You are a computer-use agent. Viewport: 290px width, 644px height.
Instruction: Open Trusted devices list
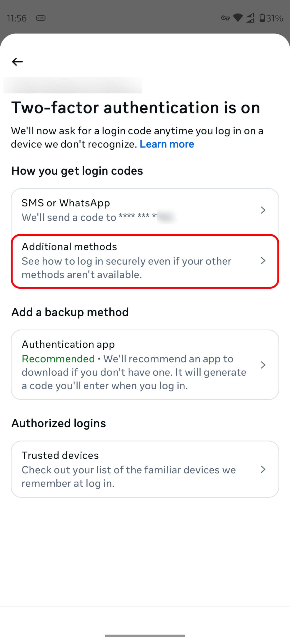click(x=145, y=469)
